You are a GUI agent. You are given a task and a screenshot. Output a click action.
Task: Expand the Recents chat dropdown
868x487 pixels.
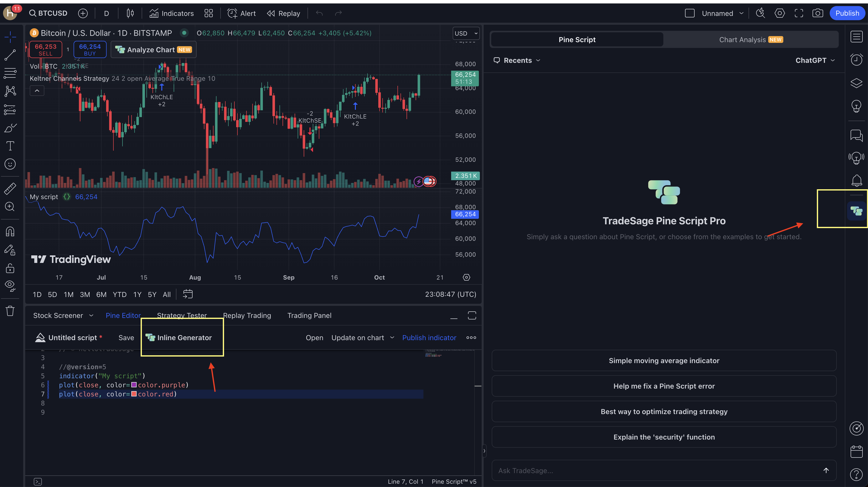pos(517,60)
